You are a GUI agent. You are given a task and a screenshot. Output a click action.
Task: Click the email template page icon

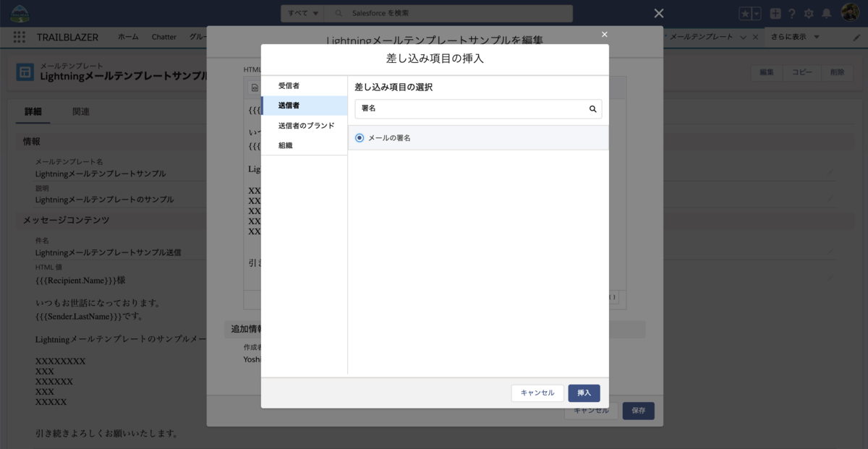pyautogui.click(x=25, y=72)
